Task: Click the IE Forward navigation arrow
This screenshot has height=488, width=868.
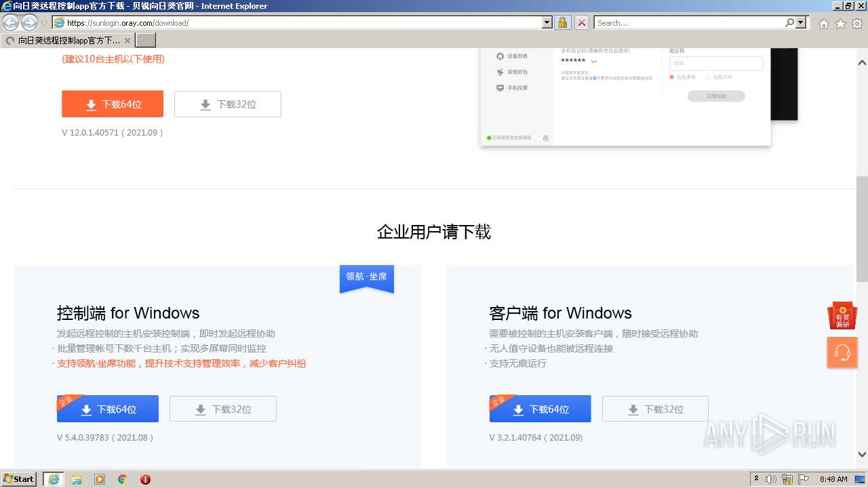Action: (29, 22)
